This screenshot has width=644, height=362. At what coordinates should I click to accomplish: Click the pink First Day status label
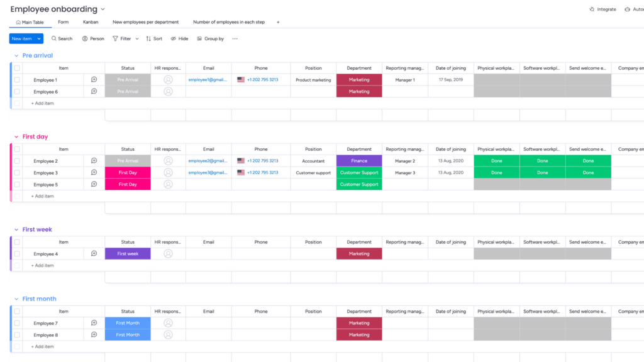[127, 172]
